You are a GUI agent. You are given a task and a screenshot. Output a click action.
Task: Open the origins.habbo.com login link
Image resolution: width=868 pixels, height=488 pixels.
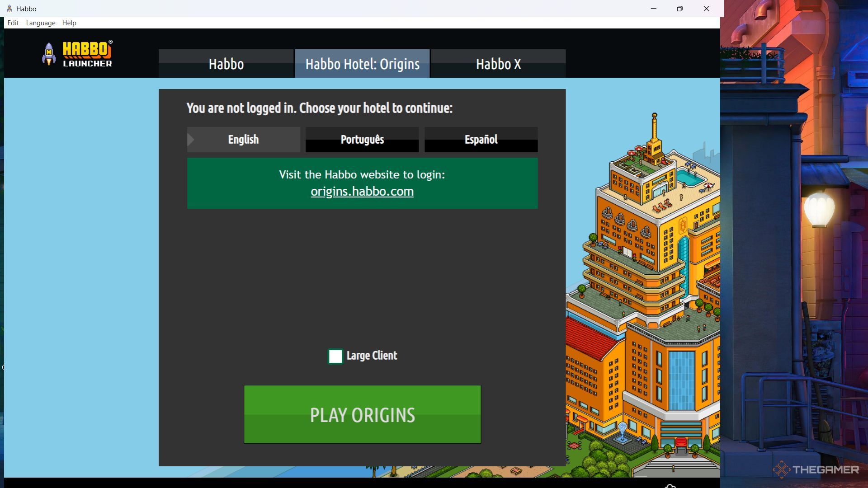(x=362, y=191)
